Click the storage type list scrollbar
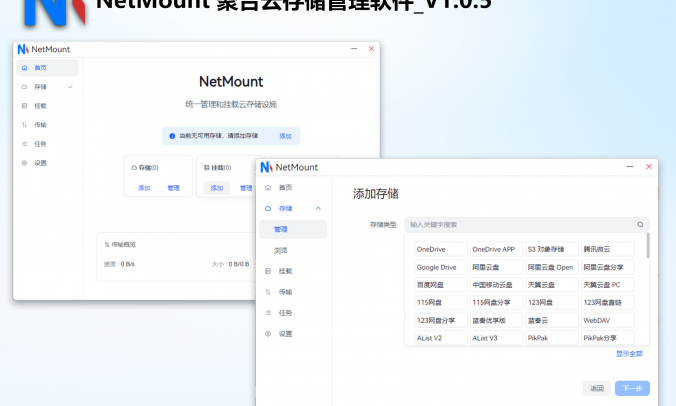 (x=648, y=246)
